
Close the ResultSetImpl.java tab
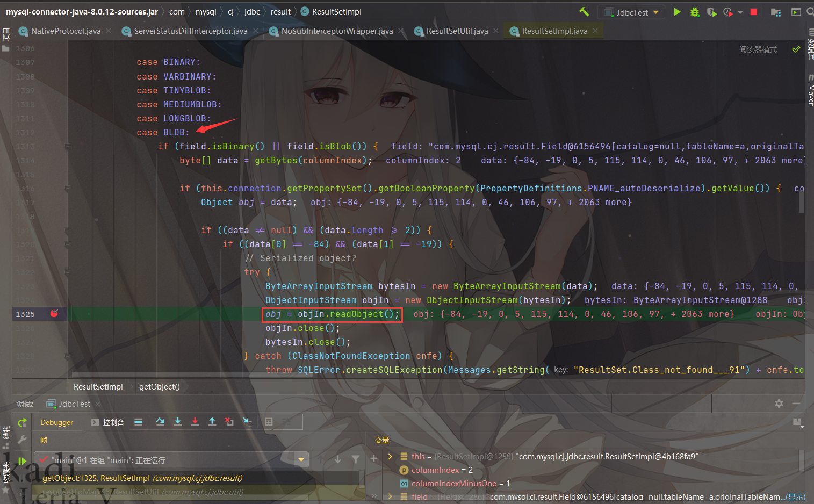coord(595,31)
